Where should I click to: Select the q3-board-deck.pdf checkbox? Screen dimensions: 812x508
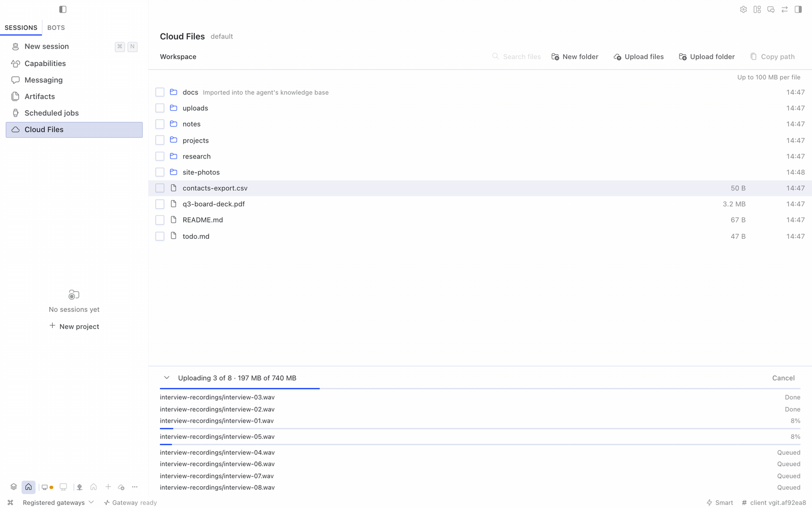pyautogui.click(x=160, y=204)
